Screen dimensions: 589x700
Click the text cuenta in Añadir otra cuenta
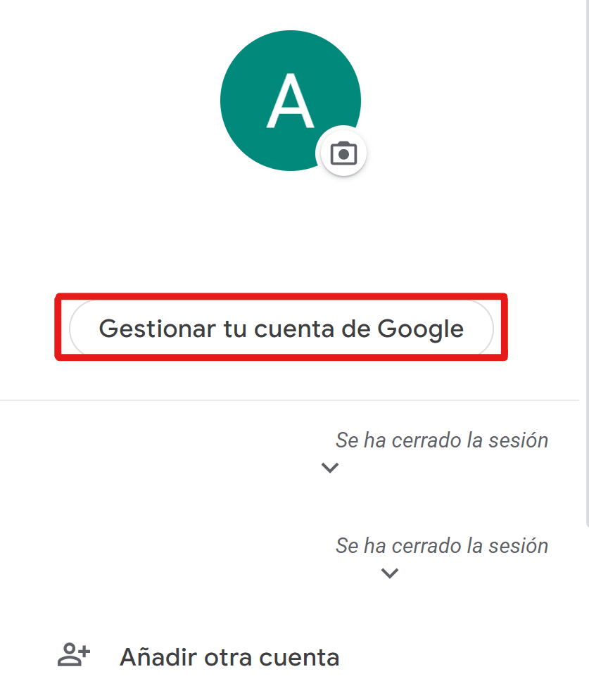(x=299, y=658)
